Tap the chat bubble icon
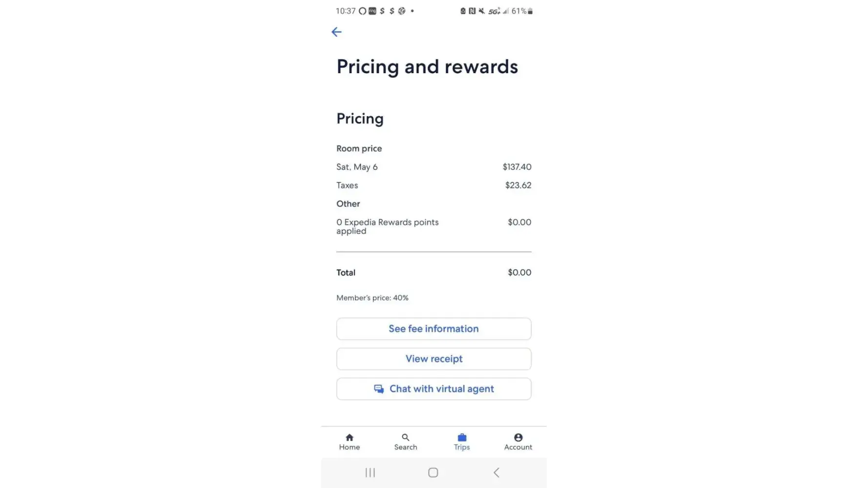Screen dimensions: 868x488 (x=379, y=389)
